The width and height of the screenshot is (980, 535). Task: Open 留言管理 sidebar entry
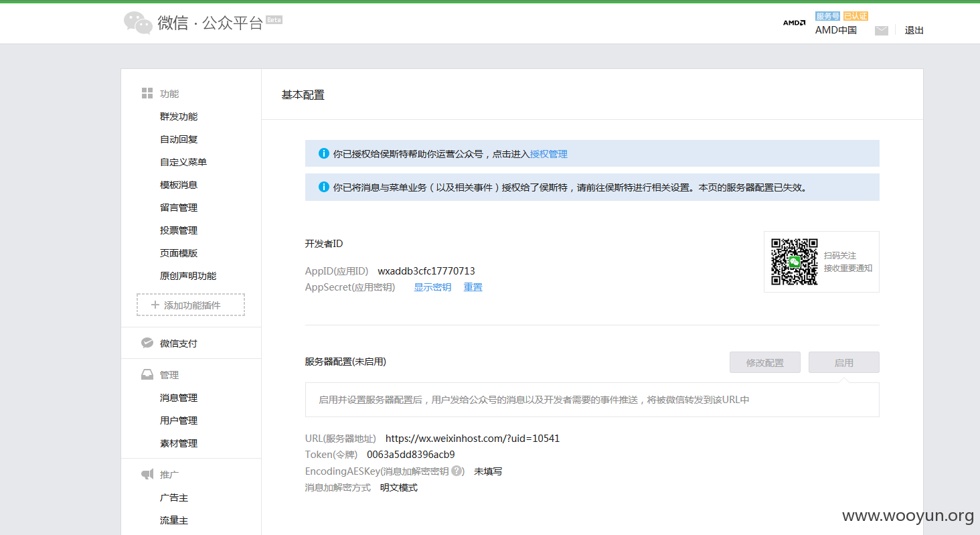pos(179,208)
